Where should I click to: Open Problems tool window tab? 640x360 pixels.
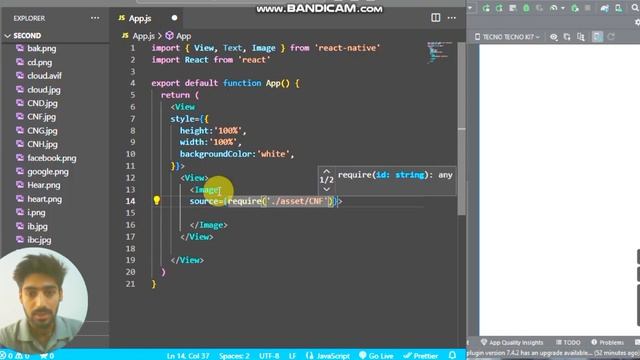608,342
